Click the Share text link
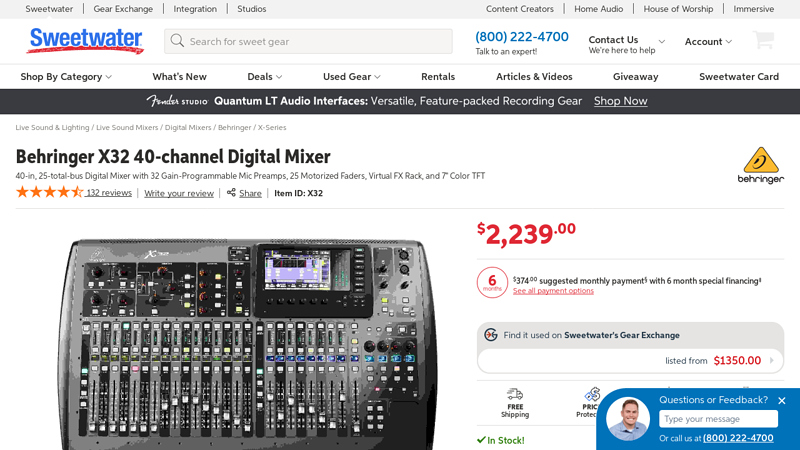 tap(250, 193)
